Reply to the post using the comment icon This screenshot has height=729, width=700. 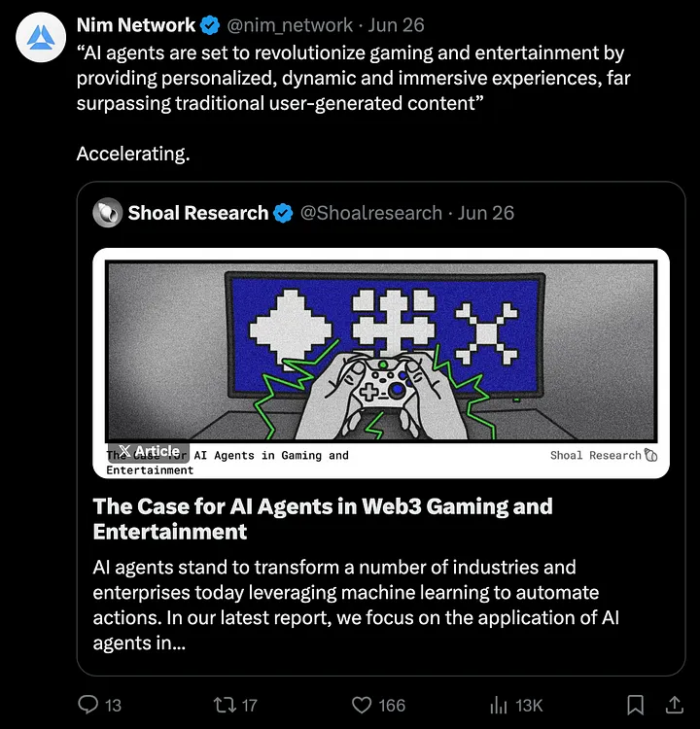coord(87,705)
